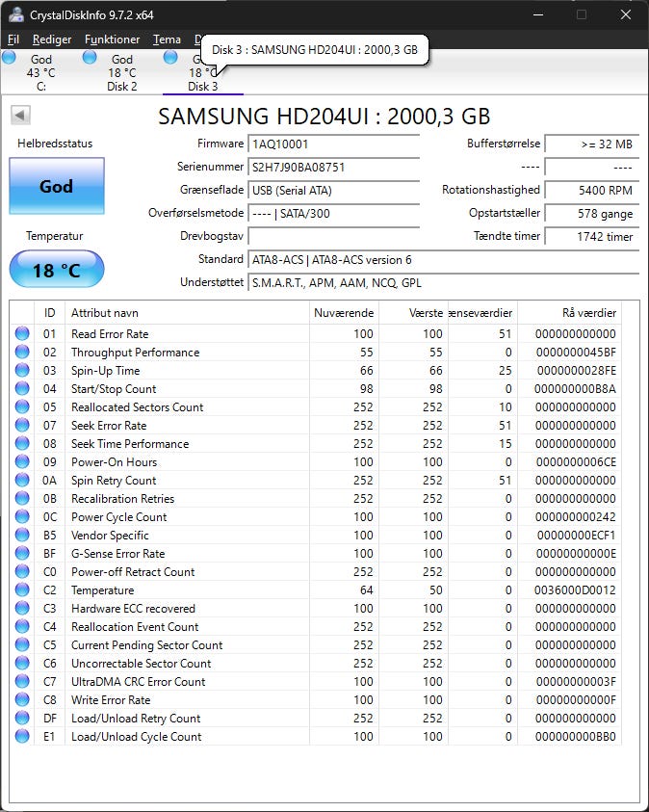649x812 pixels.
Task: Click the ID column header
Action: click(x=50, y=313)
